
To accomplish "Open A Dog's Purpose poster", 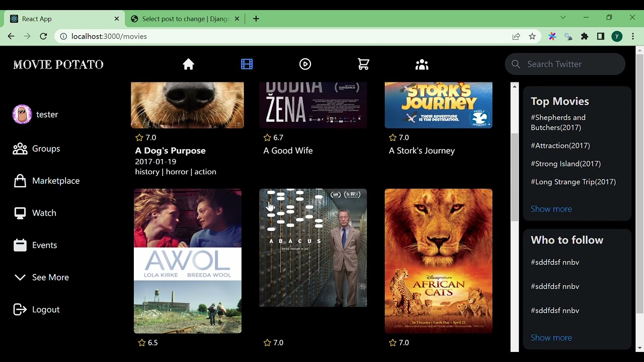I will (x=187, y=105).
